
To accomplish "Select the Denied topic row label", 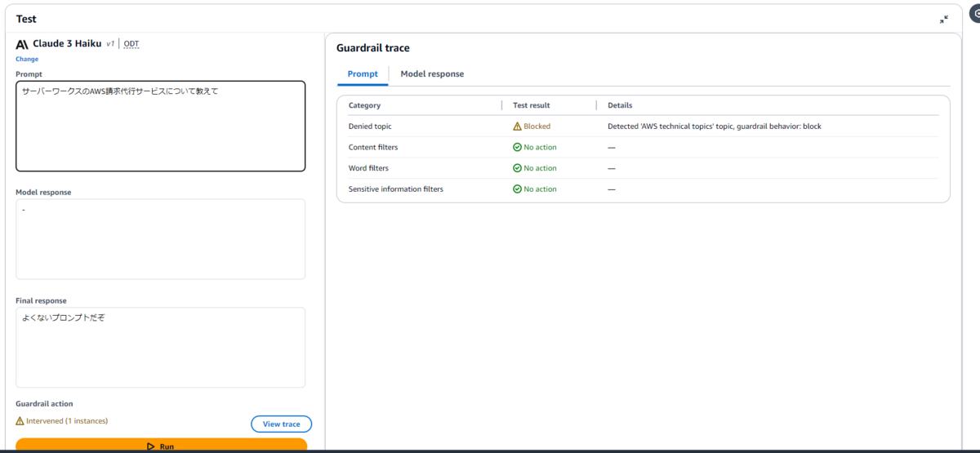I will [370, 127].
